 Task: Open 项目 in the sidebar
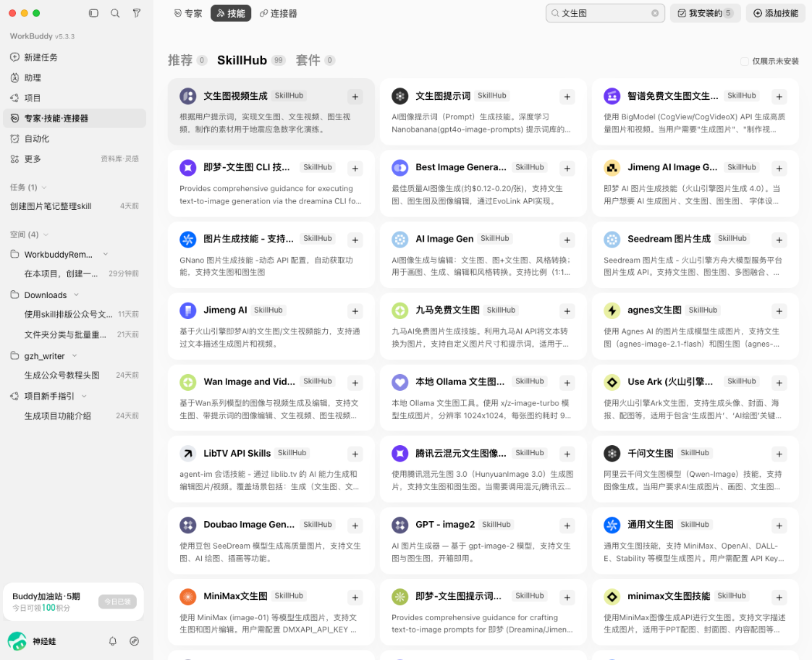[x=75, y=98]
